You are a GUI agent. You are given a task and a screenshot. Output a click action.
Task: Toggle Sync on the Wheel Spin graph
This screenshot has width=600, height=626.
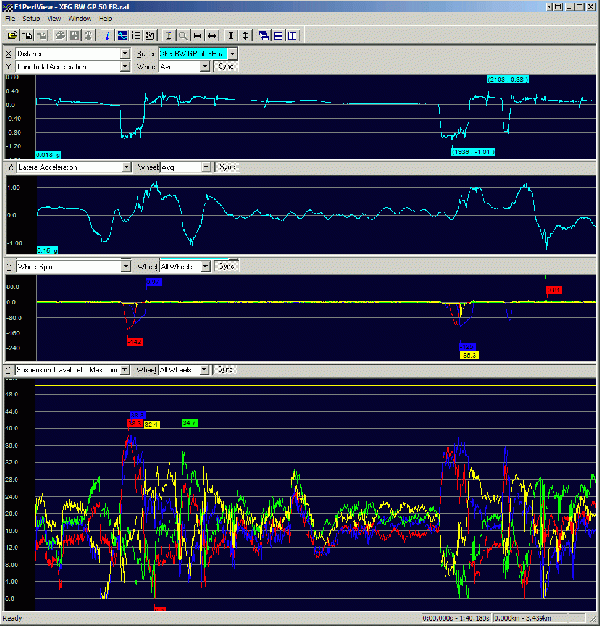[x=226, y=267]
